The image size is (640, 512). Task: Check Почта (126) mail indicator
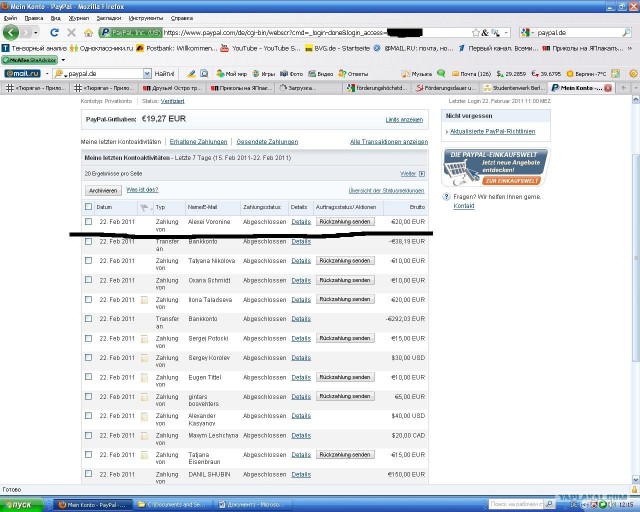tap(471, 73)
